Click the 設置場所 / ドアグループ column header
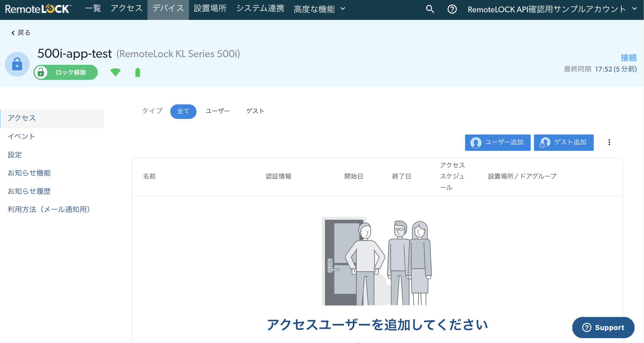The width and height of the screenshot is (644, 343). [x=522, y=176]
